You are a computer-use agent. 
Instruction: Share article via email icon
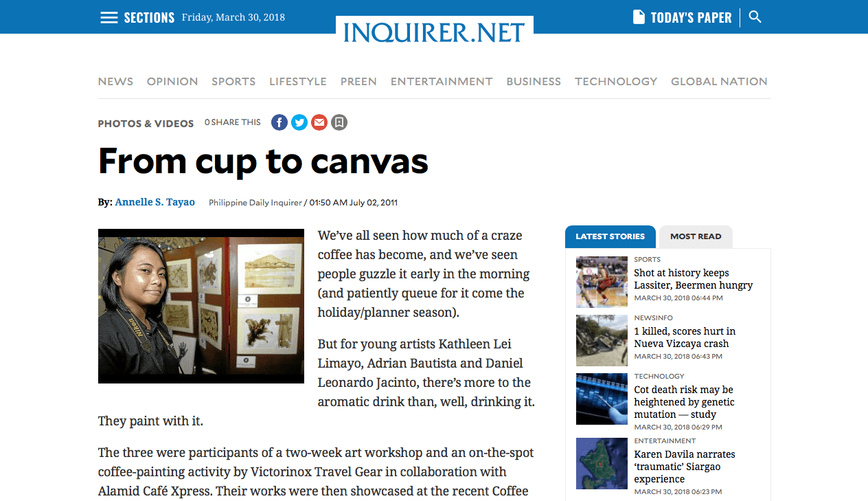pos(319,122)
